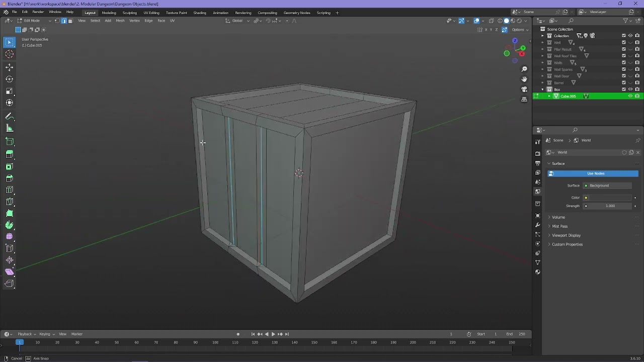
Task: Switch to face select mode
Action: [70, 21]
